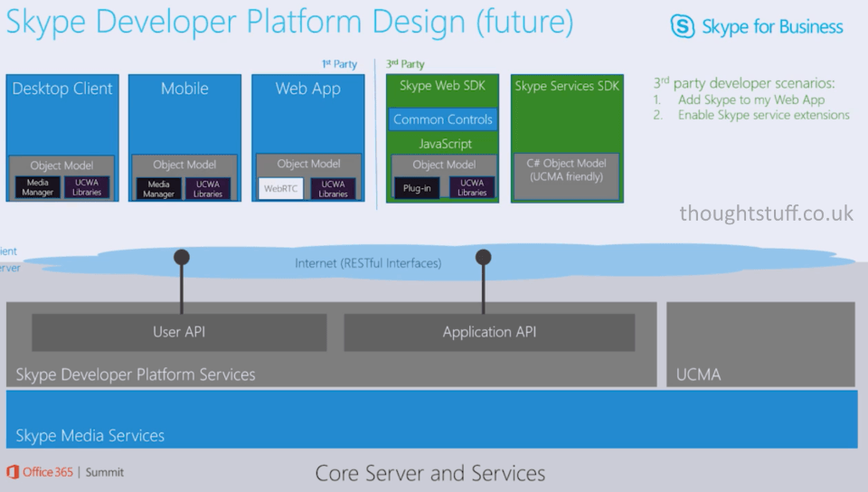Select the Desktop Client box title
Image resolution: width=868 pixels, height=492 pixels.
62,89
